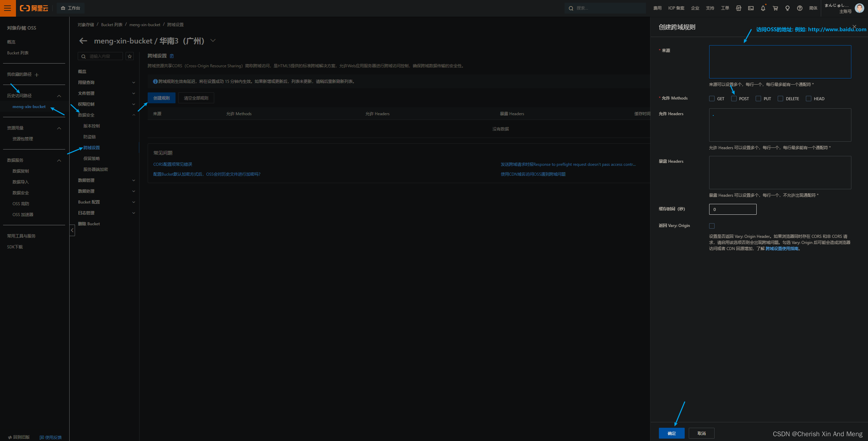This screenshot has width=868, height=441.
Task: Open the shopping cart
Action: coord(775,8)
